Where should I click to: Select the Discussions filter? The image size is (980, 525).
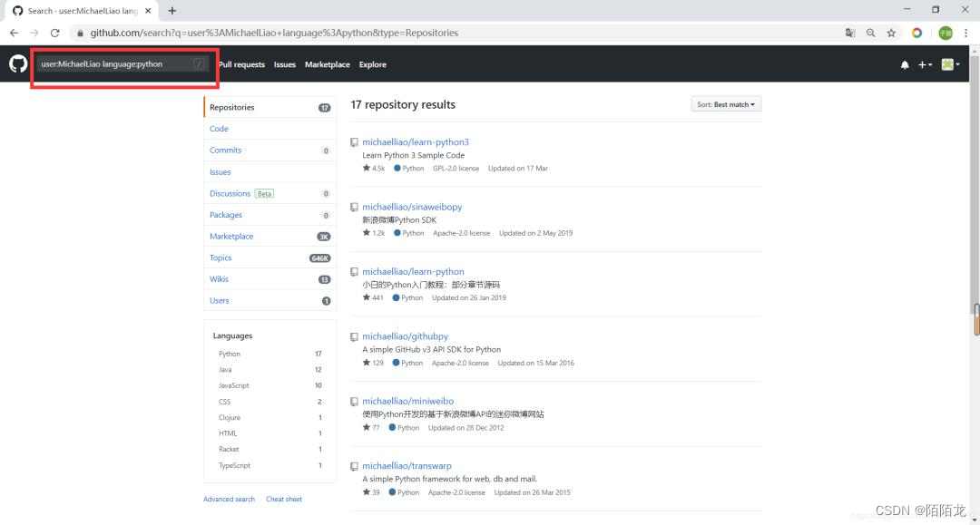[270, 193]
